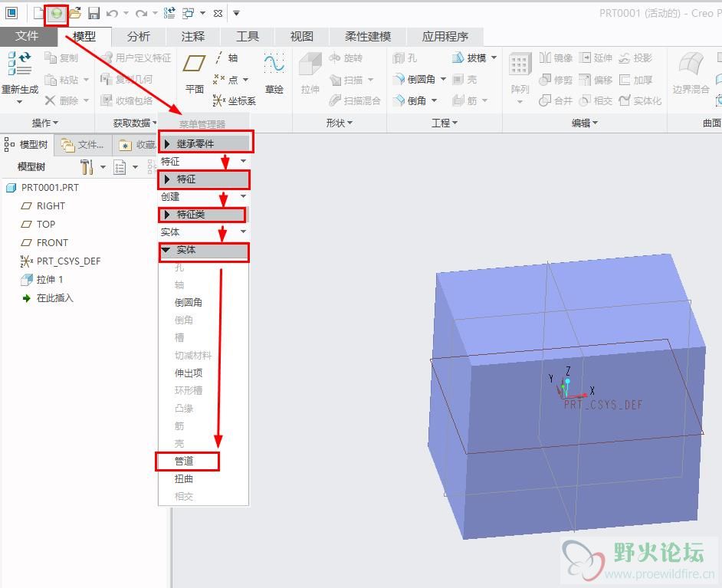Open quick access toolbar customize dropdown
722x588 pixels.
236,13
